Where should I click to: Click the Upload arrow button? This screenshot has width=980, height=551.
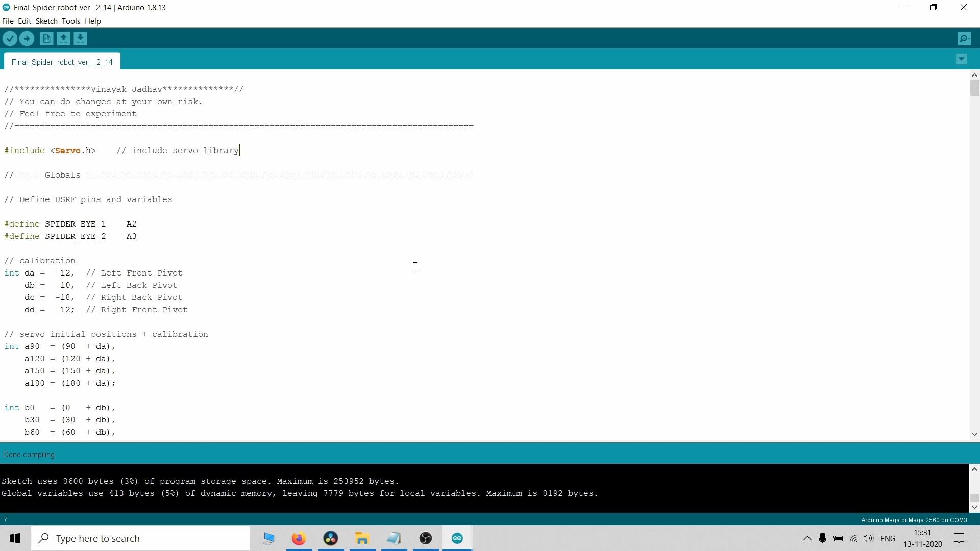point(27,39)
